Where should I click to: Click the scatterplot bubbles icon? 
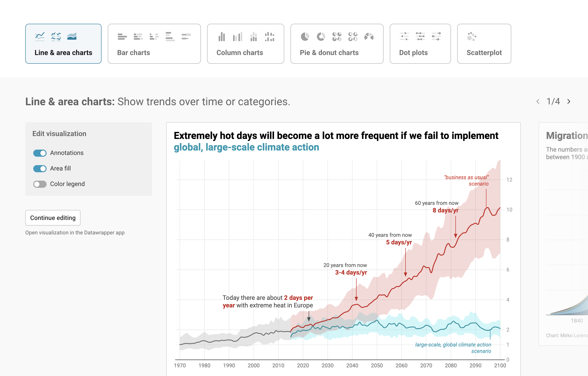tap(472, 37)
